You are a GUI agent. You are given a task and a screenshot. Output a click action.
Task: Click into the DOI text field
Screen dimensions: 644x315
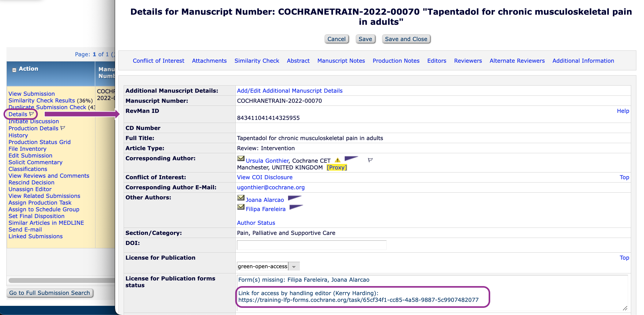click(x=311, y=245)
